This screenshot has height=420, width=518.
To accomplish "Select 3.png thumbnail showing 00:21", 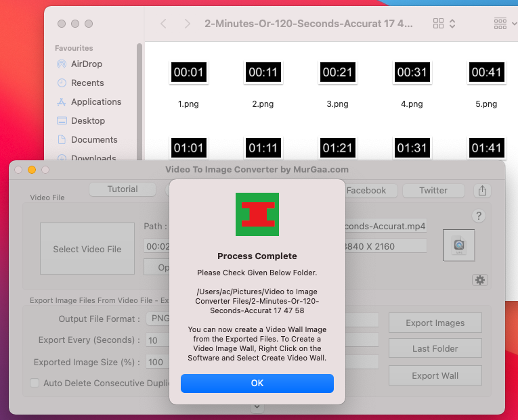I will point(338,72).
